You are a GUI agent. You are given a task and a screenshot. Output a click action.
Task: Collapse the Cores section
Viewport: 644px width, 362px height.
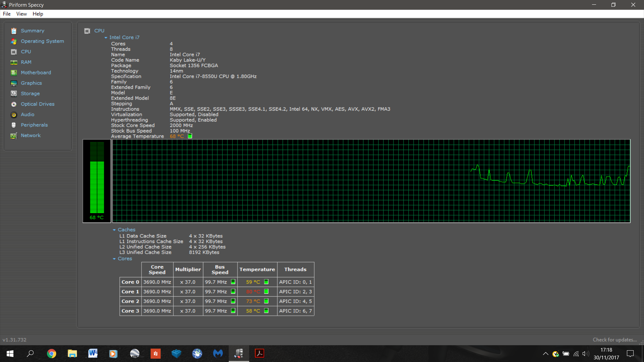114,259
